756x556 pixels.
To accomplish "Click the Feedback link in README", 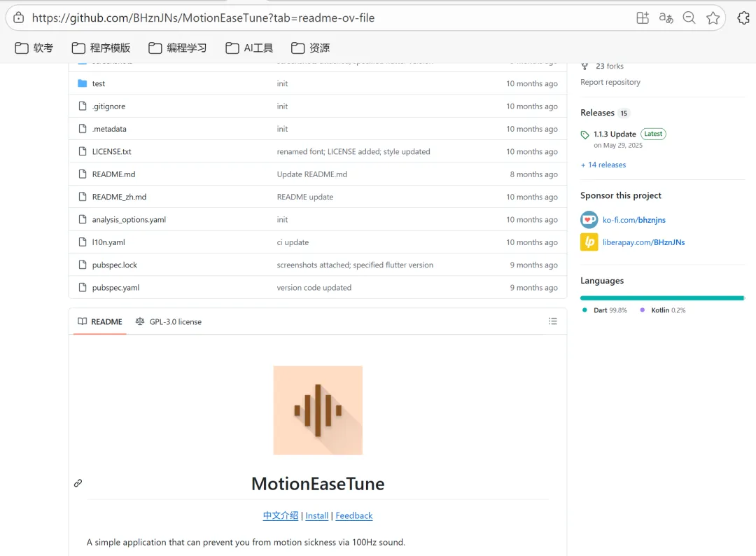I will (354, 515).
